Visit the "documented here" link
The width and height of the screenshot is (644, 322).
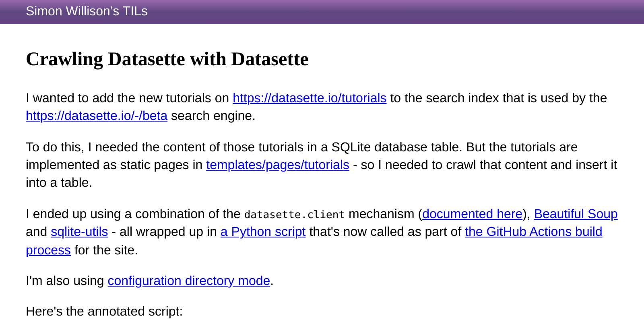[x=472, y=214]
